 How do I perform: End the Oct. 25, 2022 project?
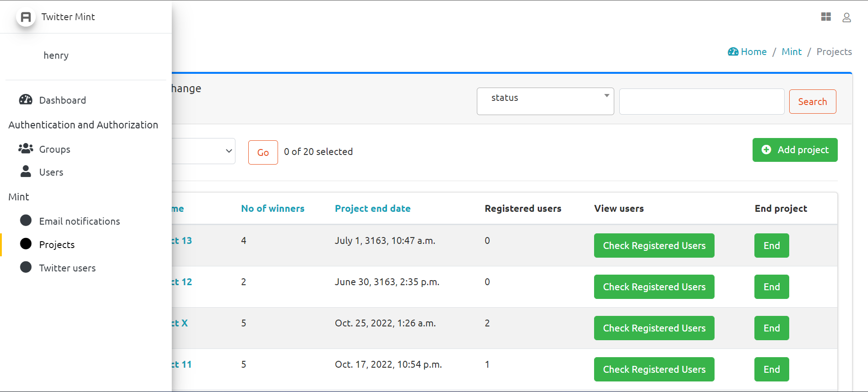771,328
